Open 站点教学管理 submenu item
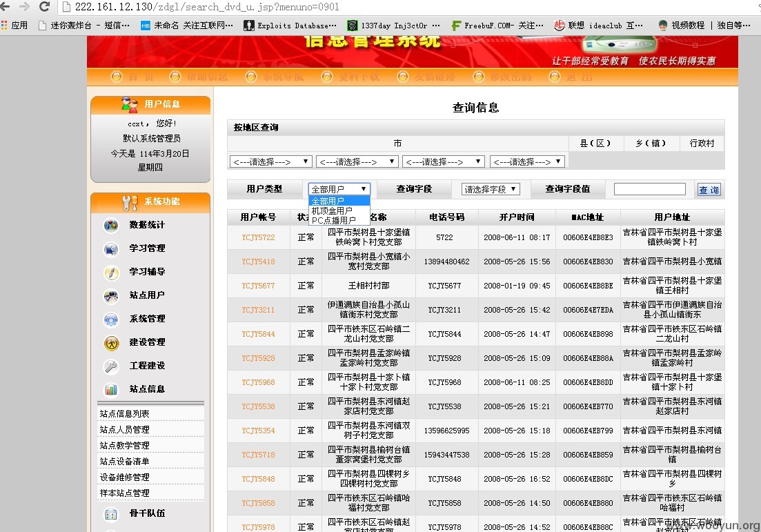Viewport: 761px width, 532px height. (125, 446)
